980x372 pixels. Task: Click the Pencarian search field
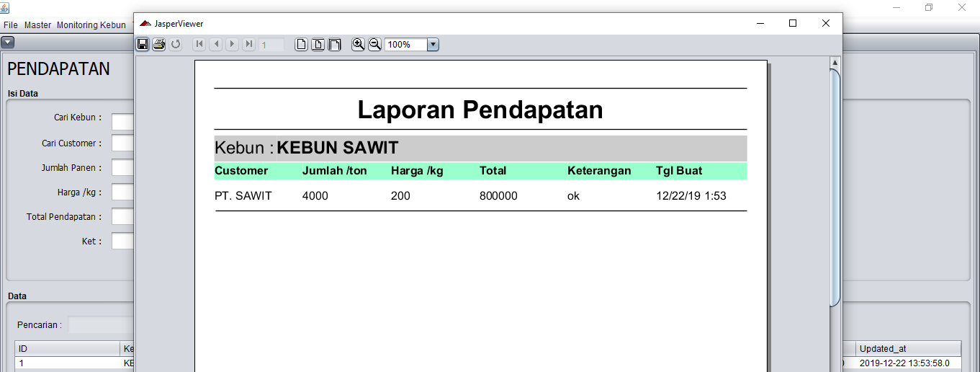point(101,324)
